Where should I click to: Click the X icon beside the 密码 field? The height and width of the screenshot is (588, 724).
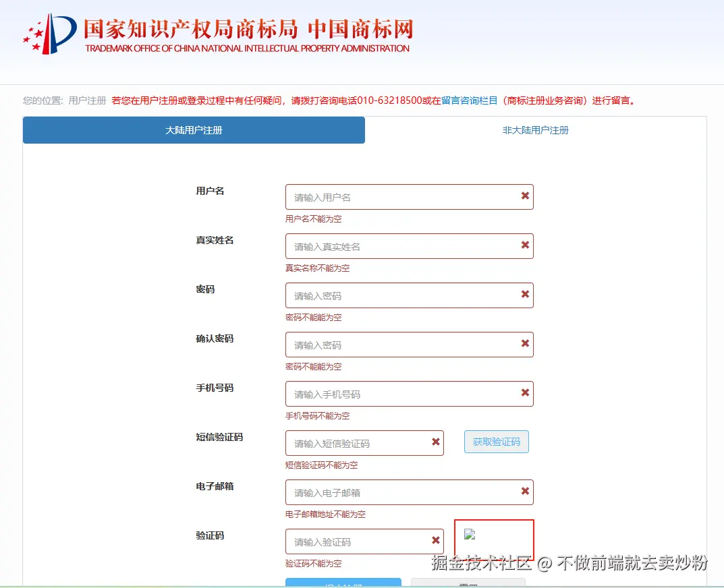pos(525,295)
